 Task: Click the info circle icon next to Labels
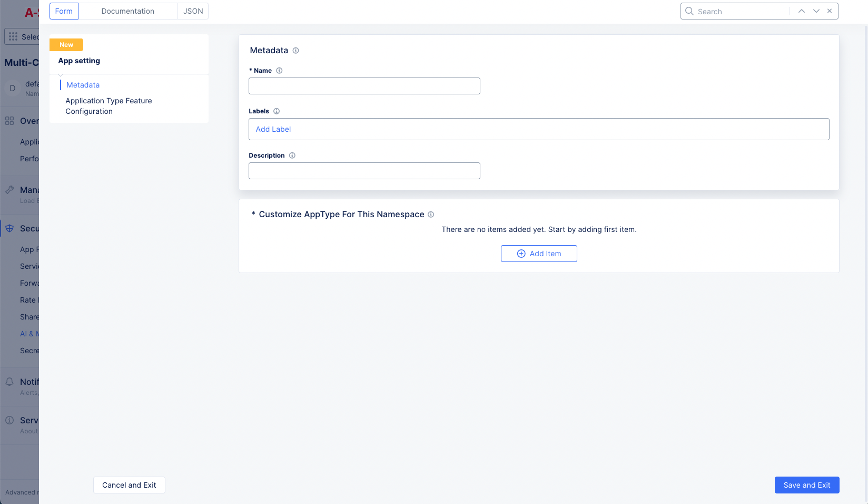pos(276,111)
